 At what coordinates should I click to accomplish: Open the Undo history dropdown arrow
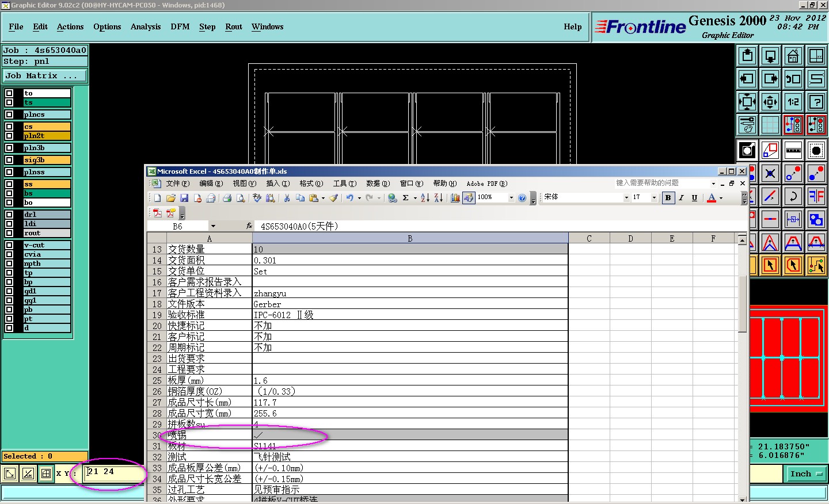[x=359, y=198]
